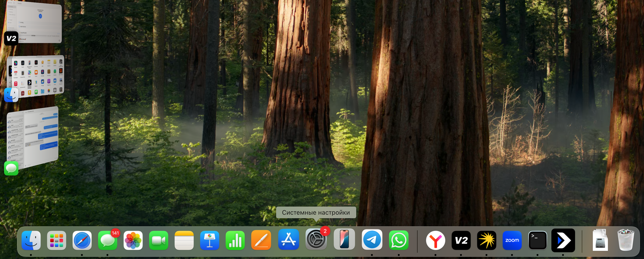Open the Pages app icon
Viewport: 644px width, 259px height.
point(261,240)
